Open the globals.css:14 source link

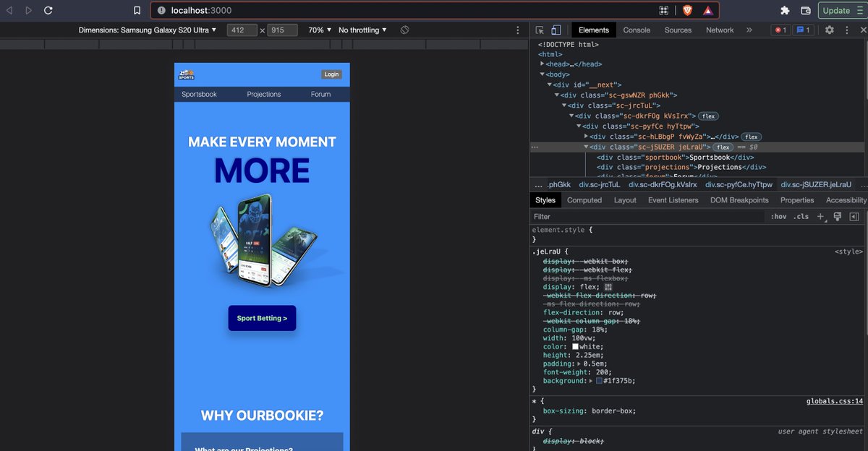(x=835, y=400)
